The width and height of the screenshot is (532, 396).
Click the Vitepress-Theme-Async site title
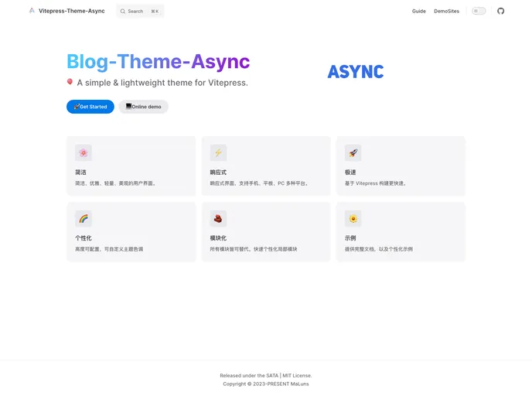tap(71, 11)
